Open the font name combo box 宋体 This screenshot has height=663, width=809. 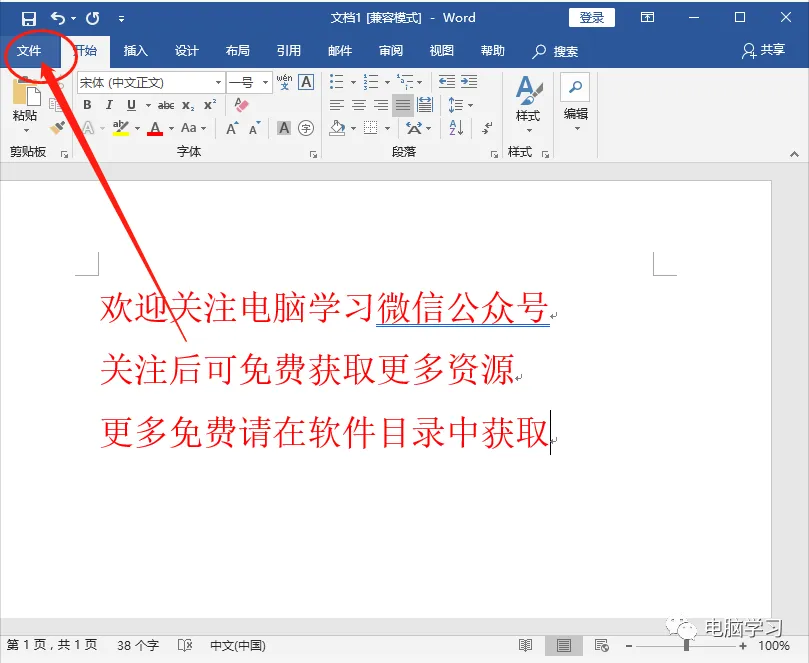click(x=151, y=83)
